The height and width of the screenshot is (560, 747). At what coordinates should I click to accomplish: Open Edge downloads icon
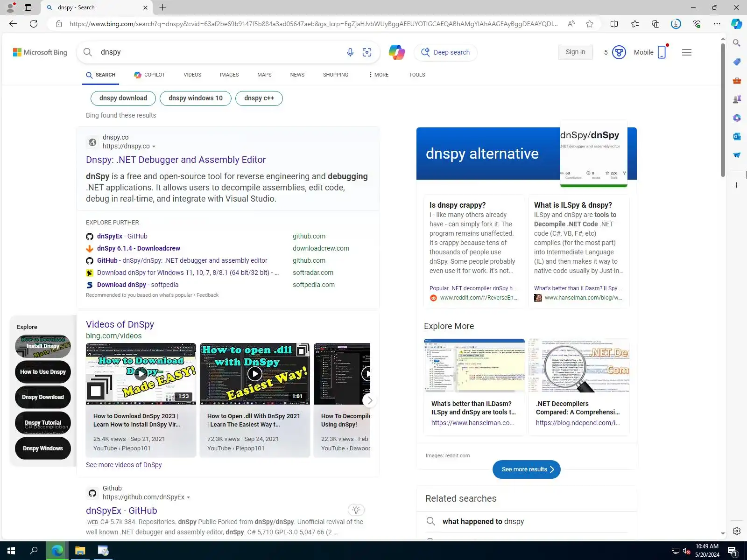pyautogui.click(x=676, y=24)
